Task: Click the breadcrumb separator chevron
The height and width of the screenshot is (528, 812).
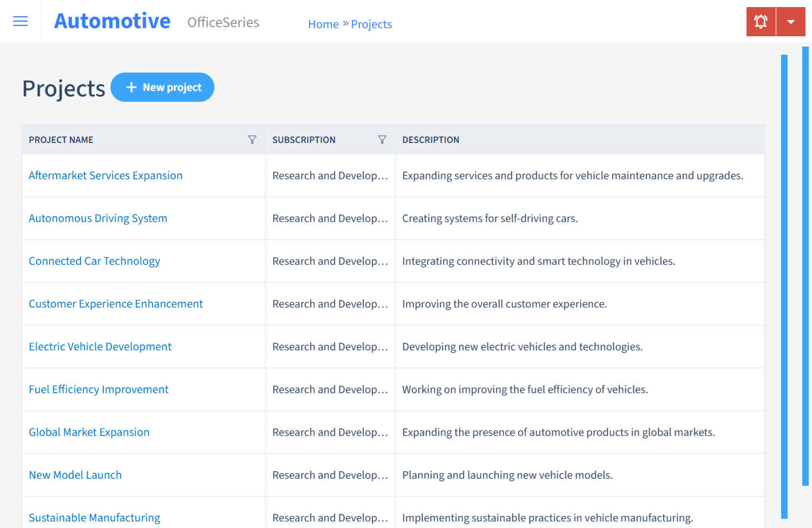Action: 345,23
